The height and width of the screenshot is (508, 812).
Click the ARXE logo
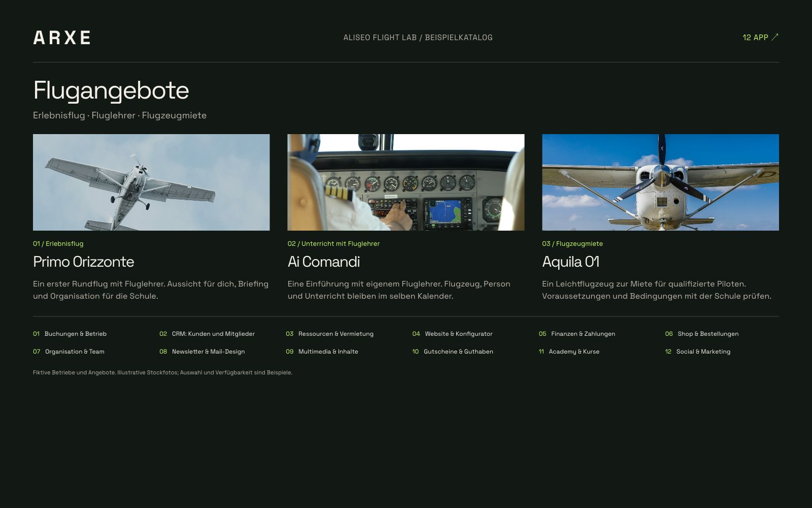point(62,38)
